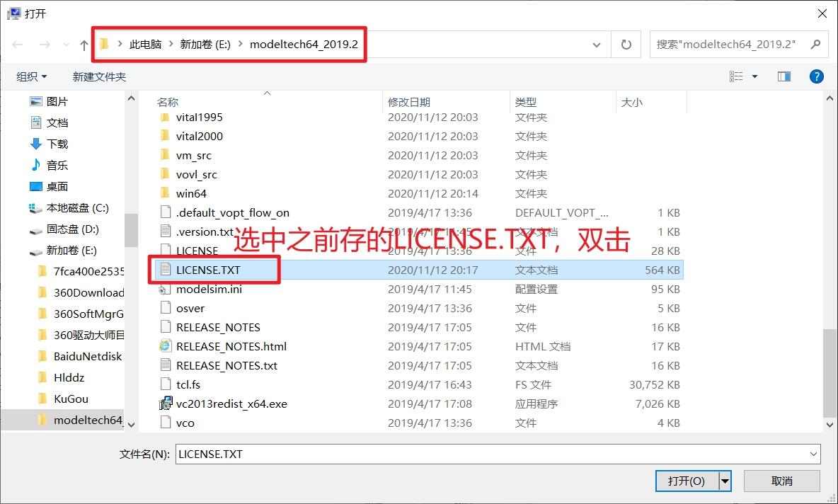The image size is (838, 504).
Task: Click modeltech64_2019.2 in the breadcrumb
Action: (x=304, y=45)
